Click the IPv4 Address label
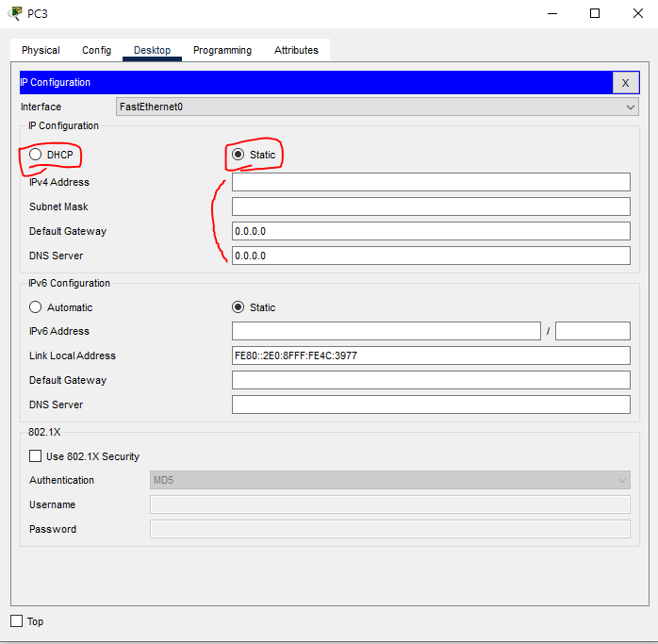The width and height of the screenshot is (658, 644). point(59,182)
